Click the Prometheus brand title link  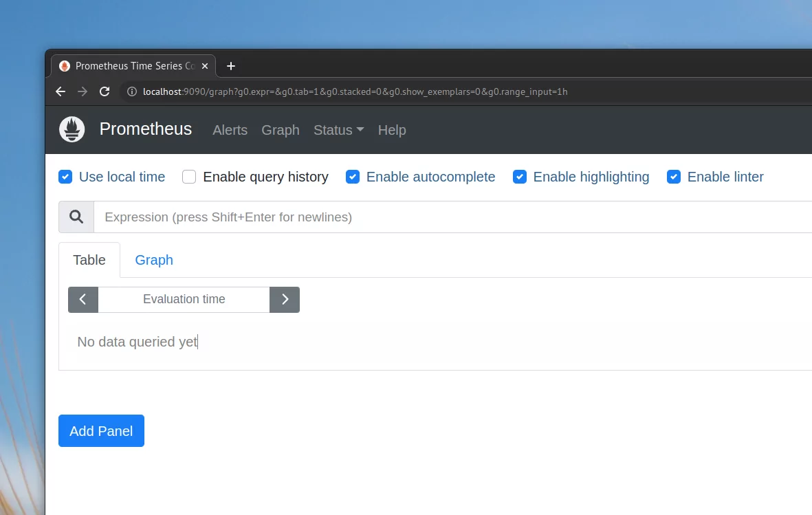click(x=146, y=129)
